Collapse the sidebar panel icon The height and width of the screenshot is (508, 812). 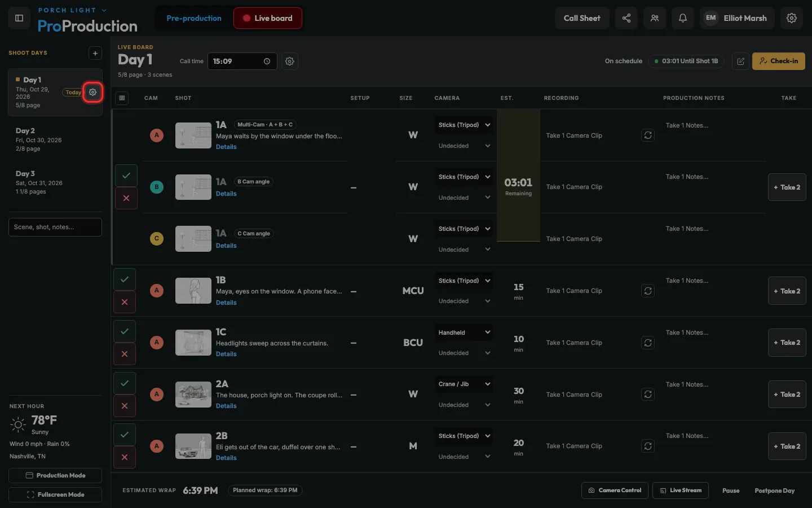coord(19,18)
